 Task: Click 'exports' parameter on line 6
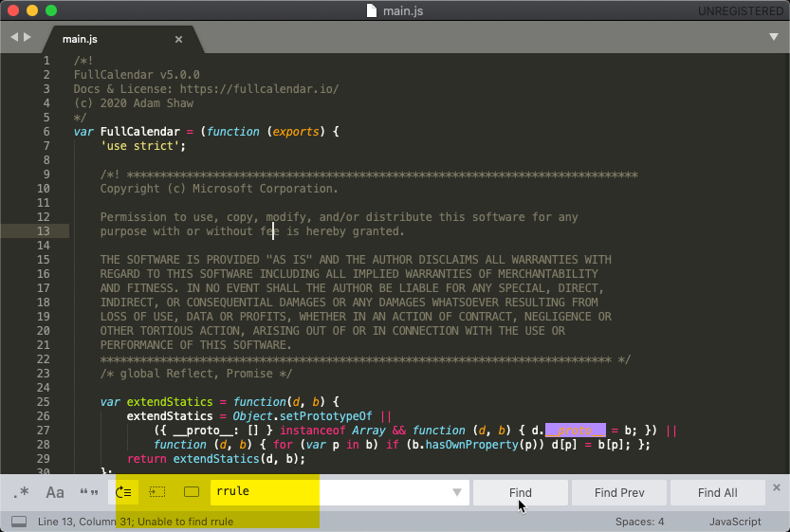(296, 132)
